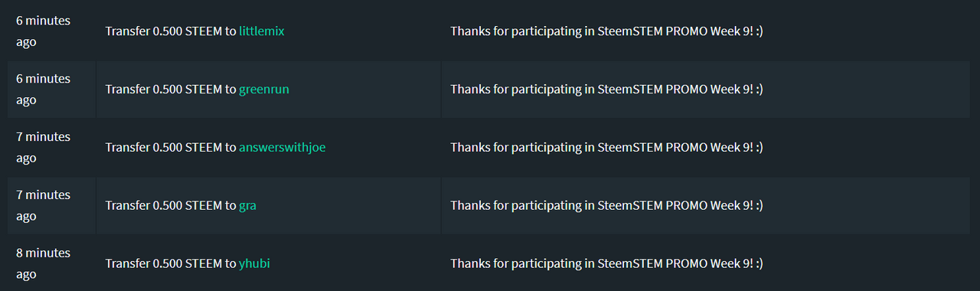
Task: Select the littlemix transfer row timestamp
Action: (43, 31)
